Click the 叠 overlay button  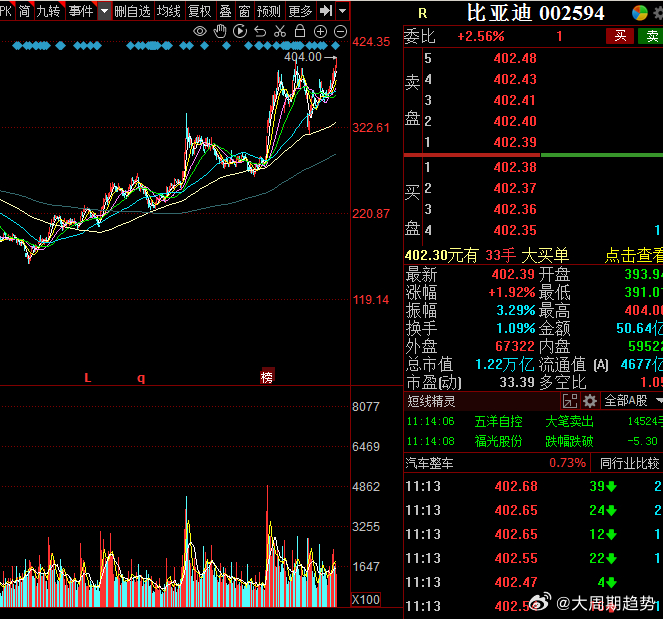[x=225, y=11]
